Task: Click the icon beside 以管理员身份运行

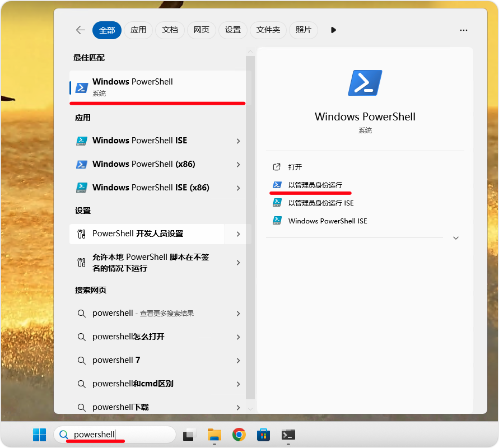Action: (x=277, y=185)
